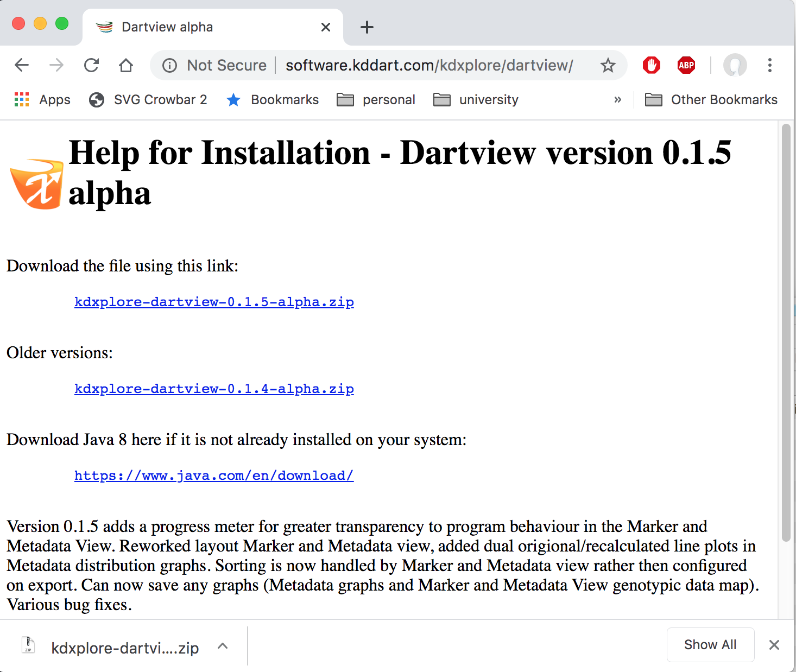796x672 pixels.
Task: Open the Chrome three-dot menu
Action: click(x=770, y=65)
